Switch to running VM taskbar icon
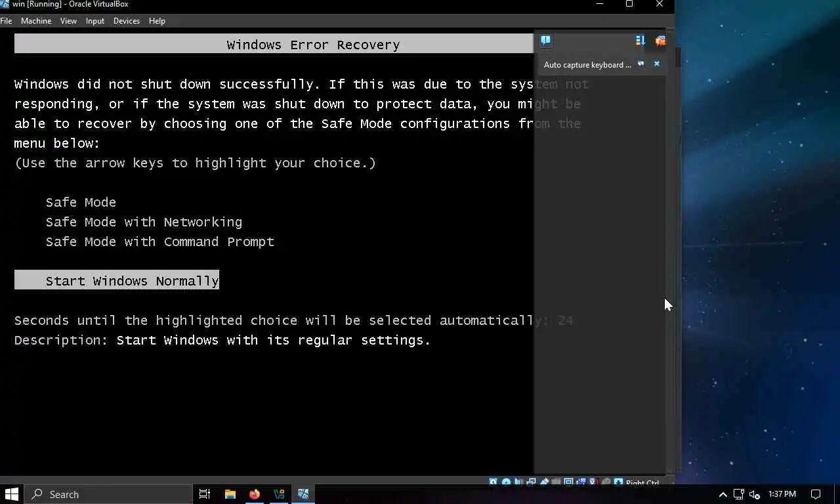Screen dimensions: 840x504 pyautogui.click(x=303, y=494)
